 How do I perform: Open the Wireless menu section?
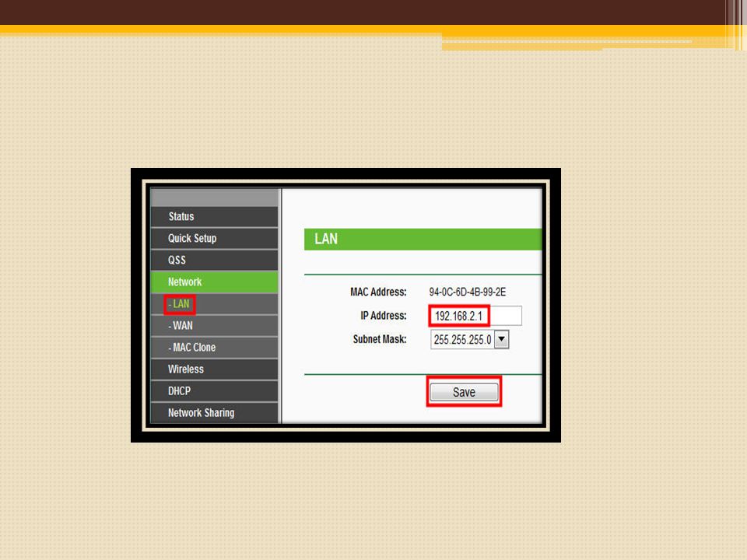click(215, 369)
